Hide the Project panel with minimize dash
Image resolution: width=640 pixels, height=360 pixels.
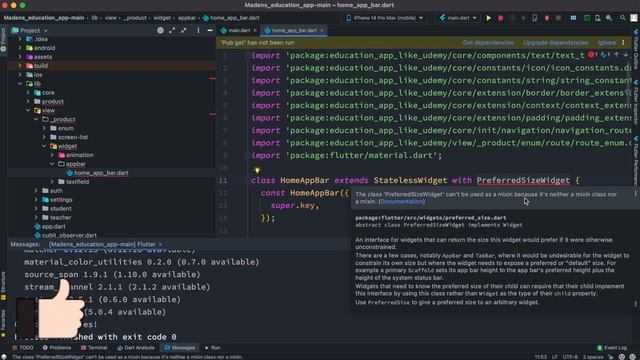pyautogui.click(x=210, y=30)
